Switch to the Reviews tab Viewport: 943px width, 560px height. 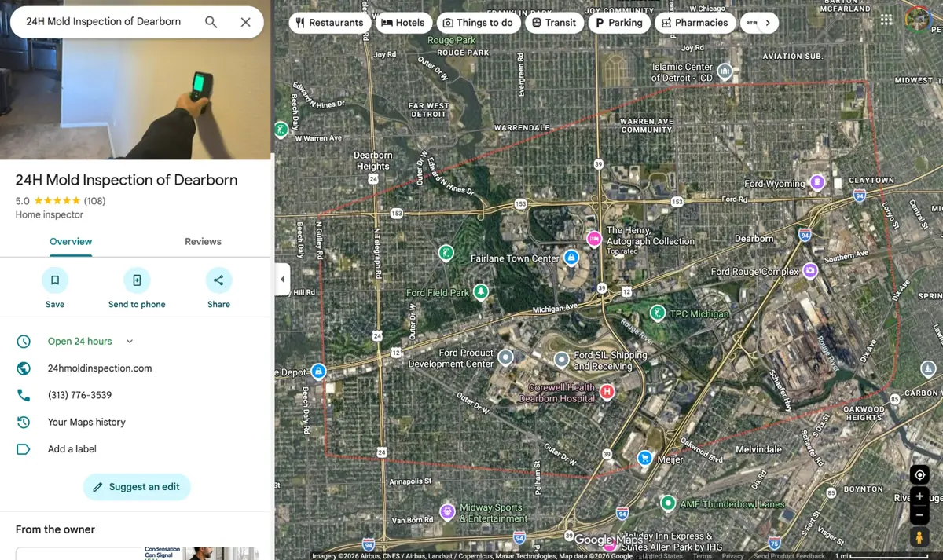pos(203,242)
